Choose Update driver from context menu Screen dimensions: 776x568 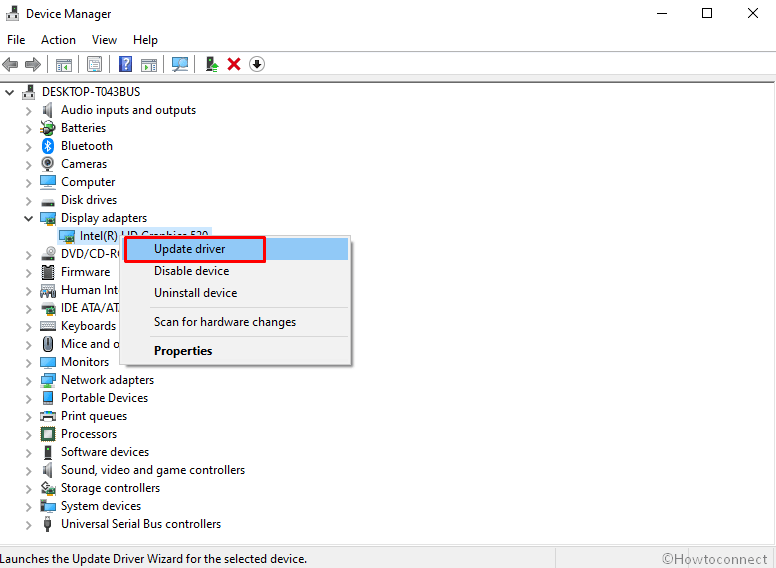pos(236,249)
